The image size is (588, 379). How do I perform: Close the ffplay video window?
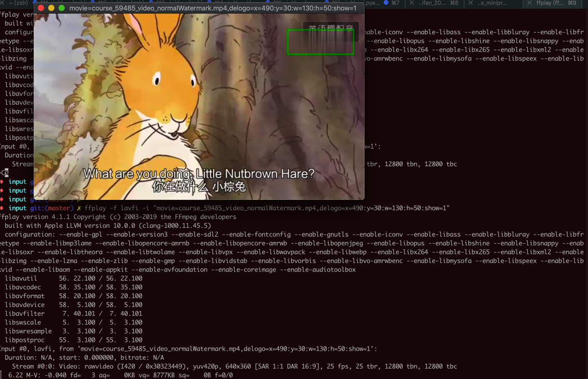tap(41, 8)
